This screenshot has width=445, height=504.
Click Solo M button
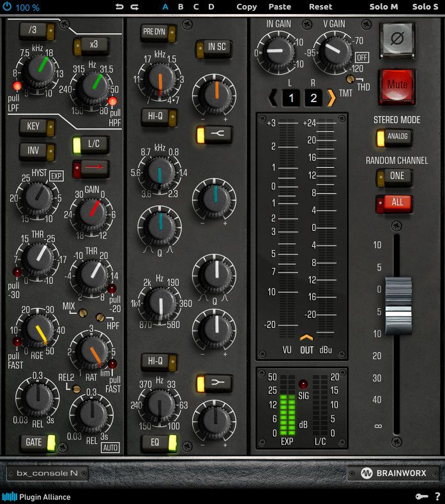click(384, 7)
